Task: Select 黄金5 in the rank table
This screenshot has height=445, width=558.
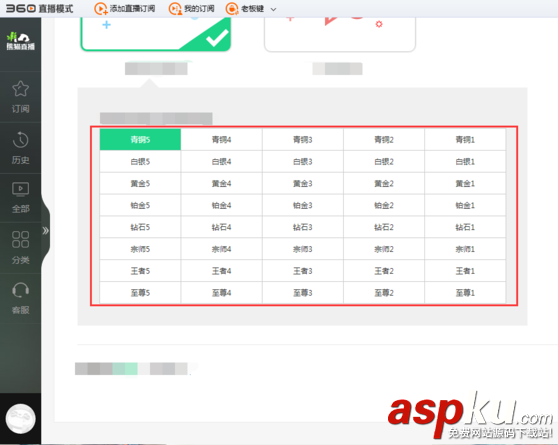Action: coord(140,184)
